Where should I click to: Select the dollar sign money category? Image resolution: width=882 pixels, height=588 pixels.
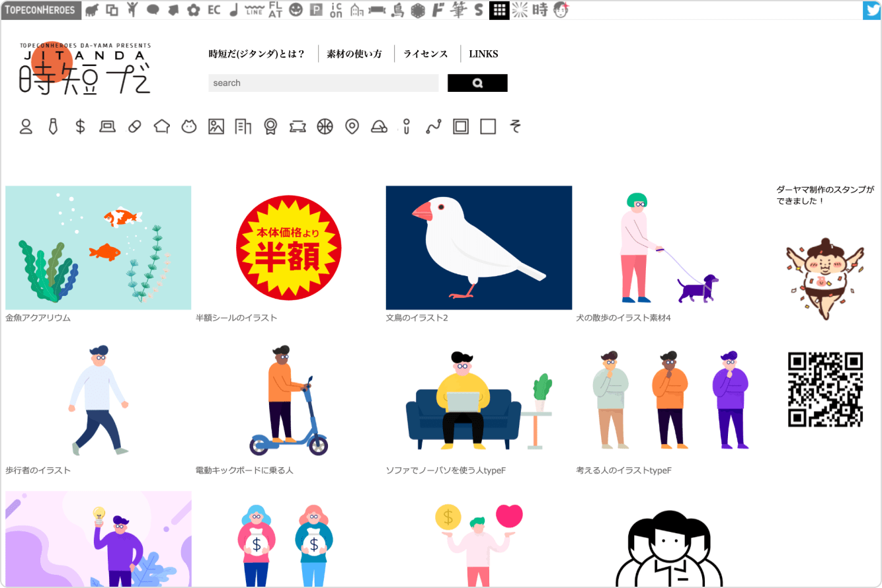[x=80, y=126]
